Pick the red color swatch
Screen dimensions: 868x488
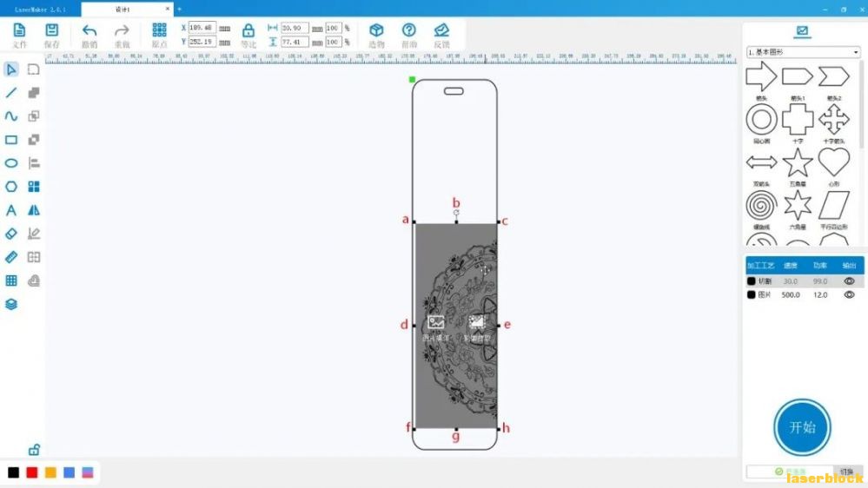(32, 472)
